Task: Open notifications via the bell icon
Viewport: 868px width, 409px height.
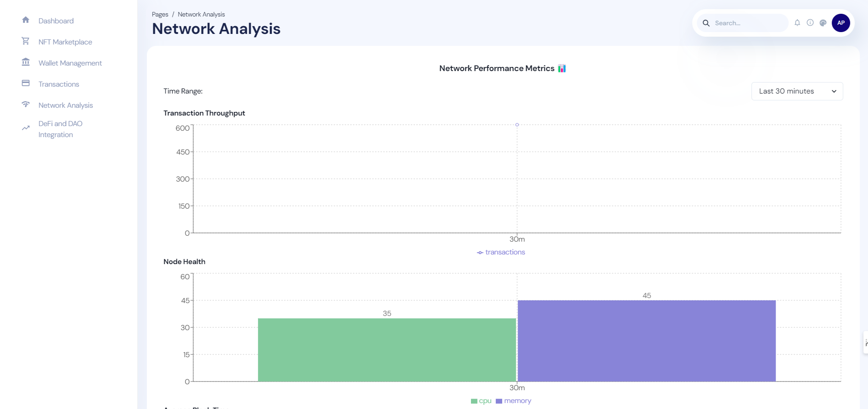Action: pyautogui.click(x=797, y=23)
